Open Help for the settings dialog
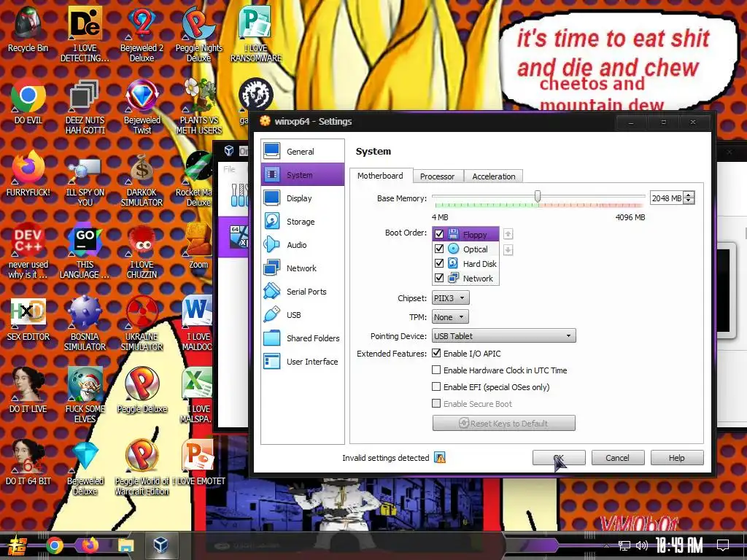Screen dimensions: 747x560 pyautogui.click(x=676, y=458)
